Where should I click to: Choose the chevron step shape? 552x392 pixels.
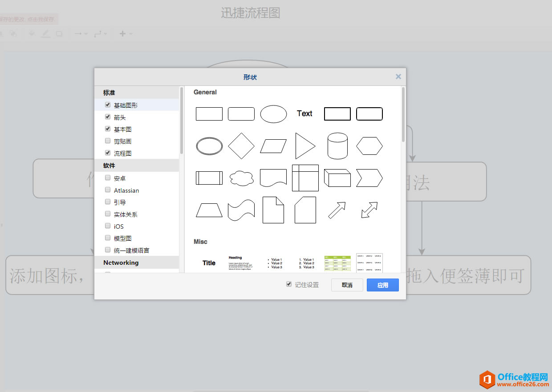click(x=369, y=178)
